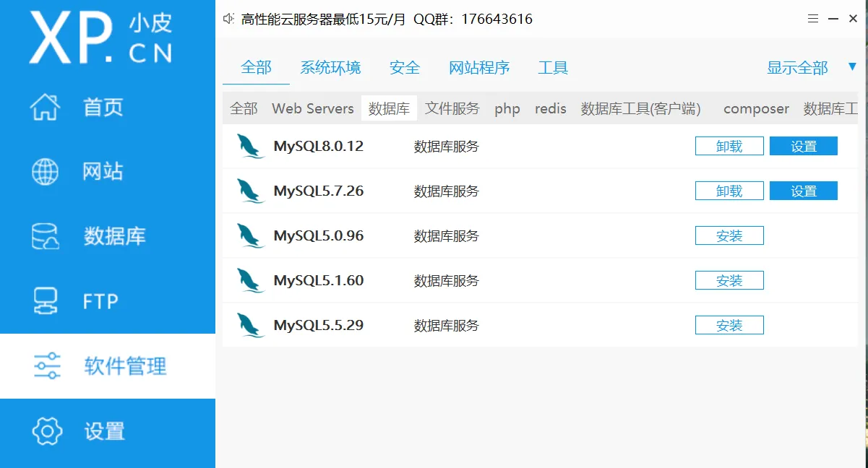This screenshot has height=468, width=868.
Task: Click the MySQL5.1.60 name text
Action: tap(319, 281)
